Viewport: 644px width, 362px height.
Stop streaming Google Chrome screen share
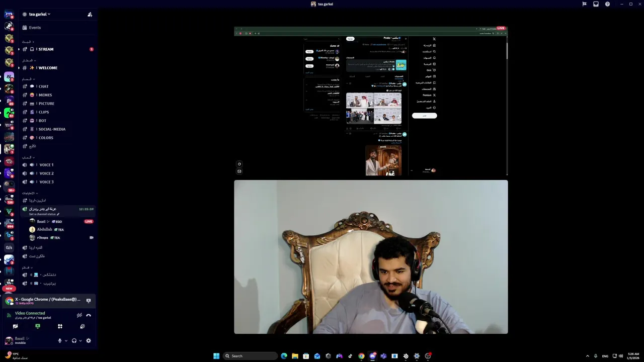[89, 301]
